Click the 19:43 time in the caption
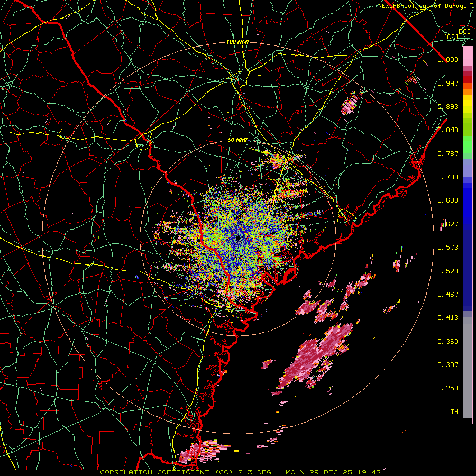476x476 pixels. click(x=368, y=472)
